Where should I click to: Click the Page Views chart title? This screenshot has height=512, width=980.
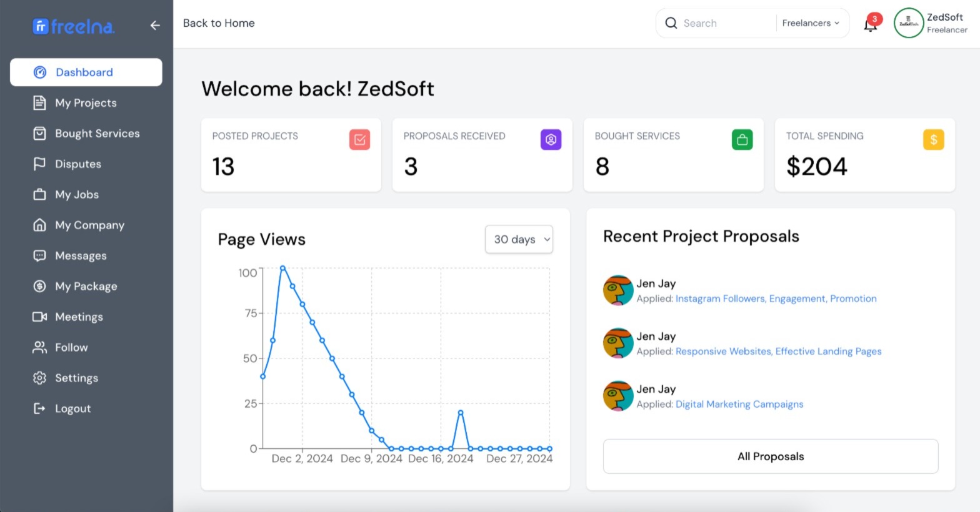click(x=261, y=239)
